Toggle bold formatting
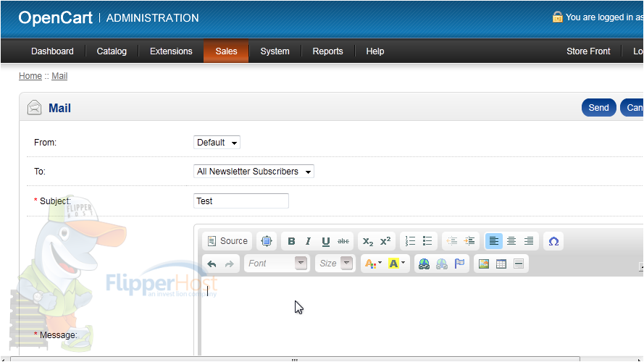 point(291,241)
